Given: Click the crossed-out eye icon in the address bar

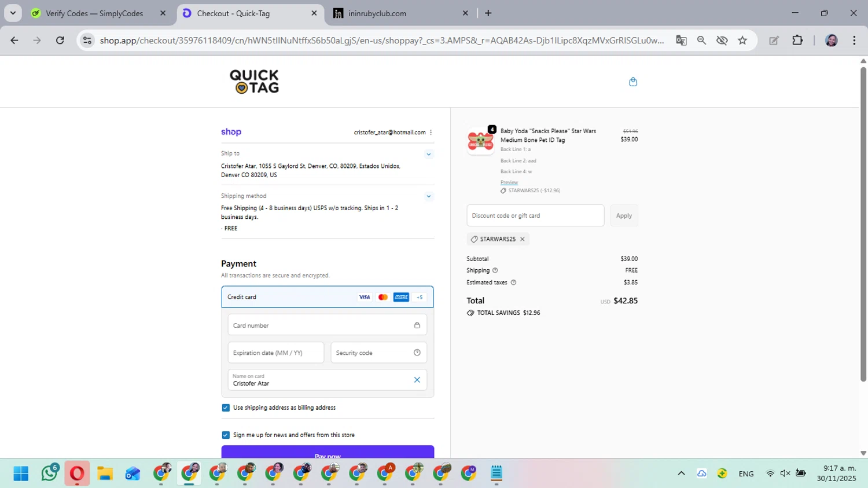Looking at the screenshot, I should point(722,41).
